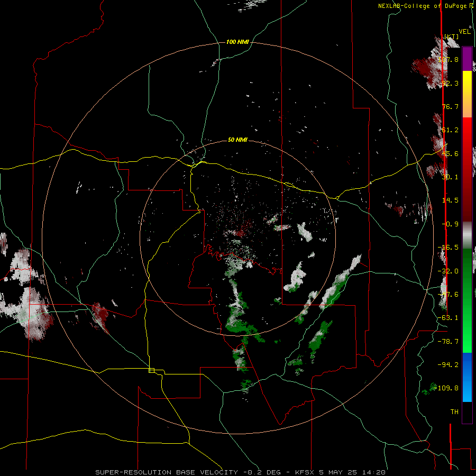The height and width of the screenshot is (476, 476).
Task: Click the -78.7 legend value
Action: 448,342
